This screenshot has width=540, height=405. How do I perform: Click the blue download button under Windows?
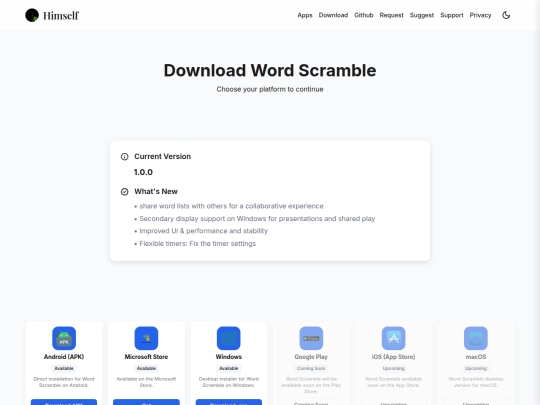(x=229, y=402)
